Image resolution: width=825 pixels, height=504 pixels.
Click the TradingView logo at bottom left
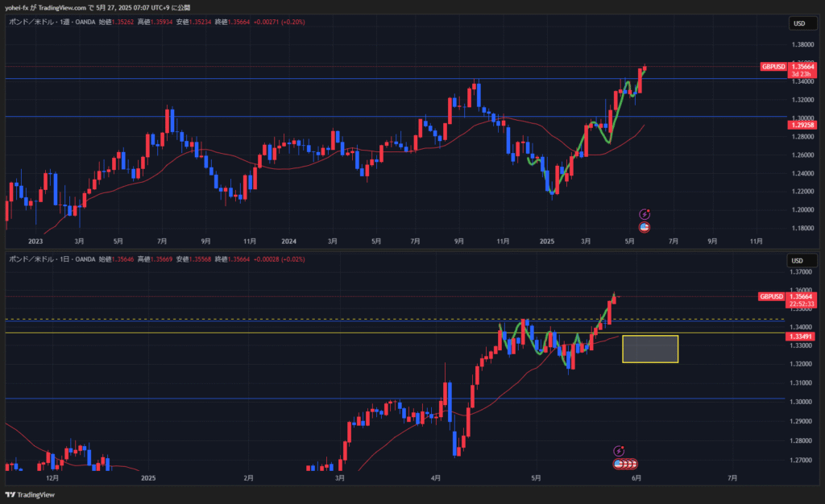[x=30, y=494]
